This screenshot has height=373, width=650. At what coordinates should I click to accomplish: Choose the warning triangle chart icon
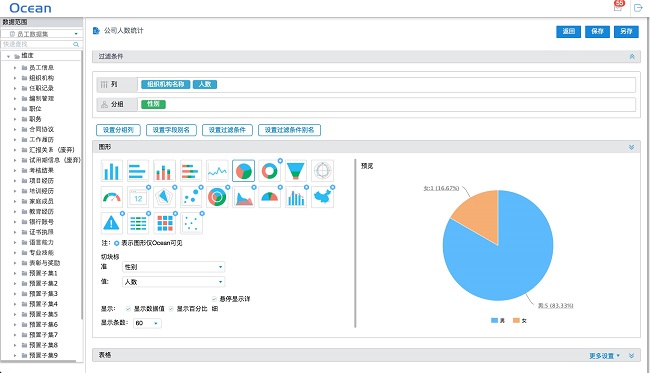click(x=112, y=223)
